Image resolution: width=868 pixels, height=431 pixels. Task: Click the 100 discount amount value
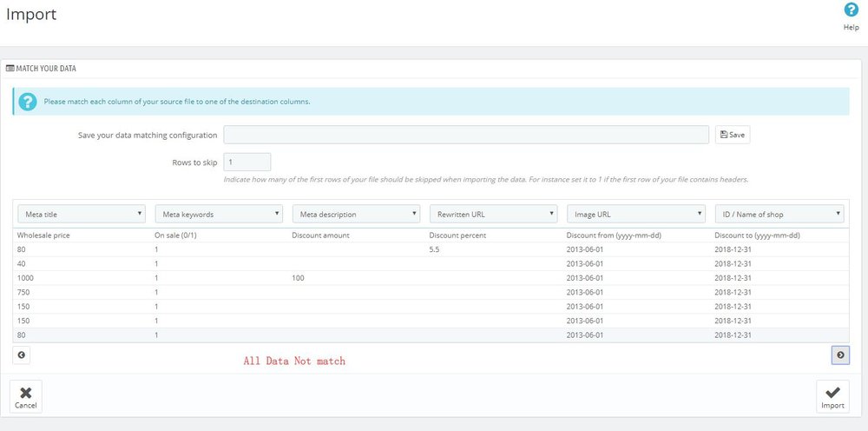[x=298, y=278]
